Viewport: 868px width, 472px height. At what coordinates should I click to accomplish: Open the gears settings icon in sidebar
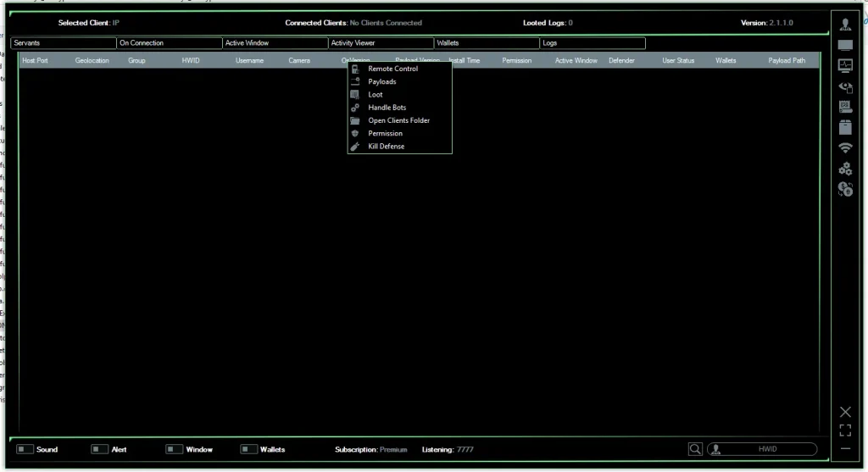(845, 169)
